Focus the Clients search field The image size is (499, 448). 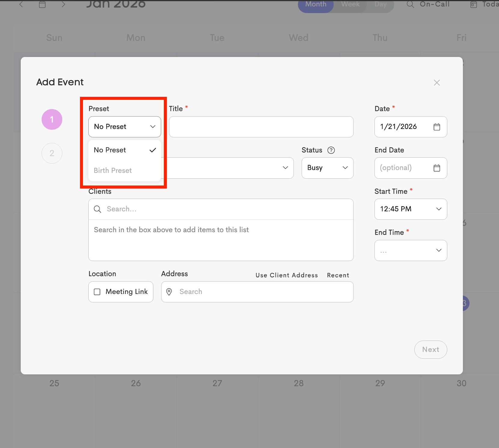coord(221,209)
